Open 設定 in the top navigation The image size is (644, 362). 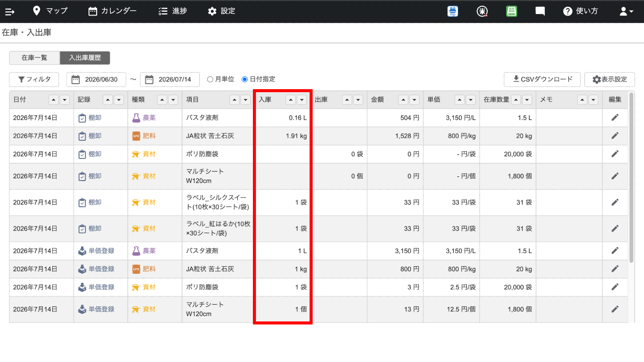tap(221, 11)
